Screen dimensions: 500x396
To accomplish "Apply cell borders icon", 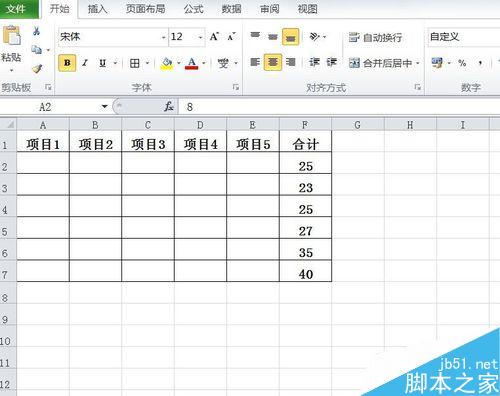I will (135, 63).
